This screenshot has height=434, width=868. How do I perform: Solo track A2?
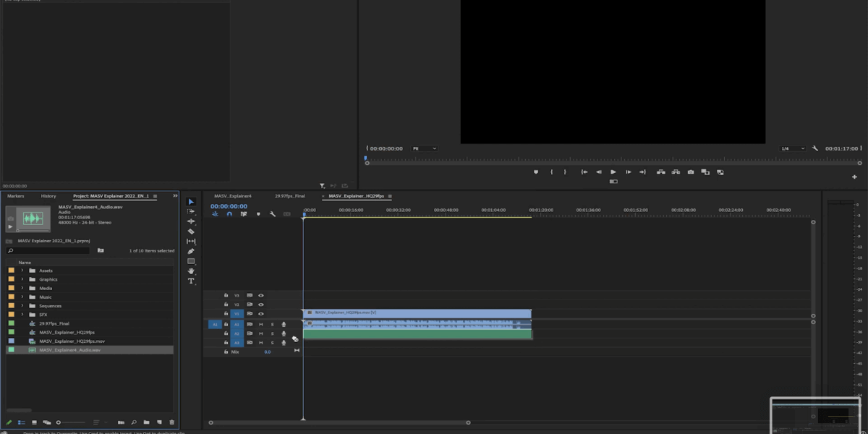(x=272, y=333)
